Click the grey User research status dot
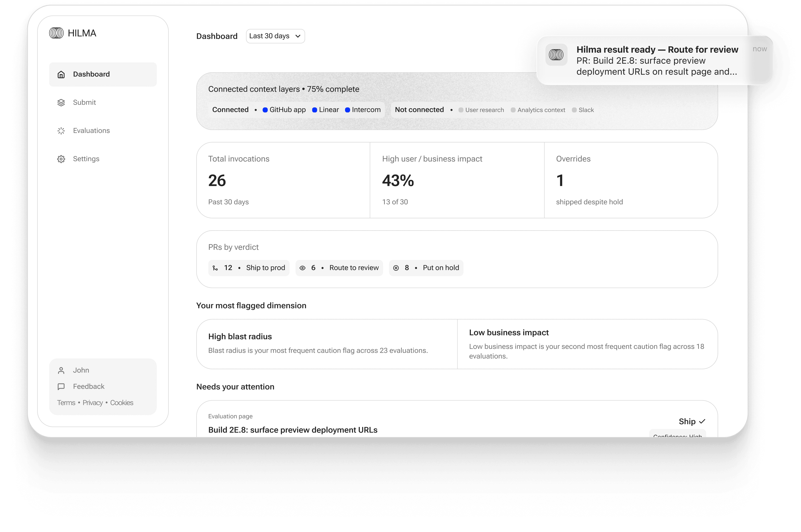This screenshot has width=801, height=532. coord(461,110)
